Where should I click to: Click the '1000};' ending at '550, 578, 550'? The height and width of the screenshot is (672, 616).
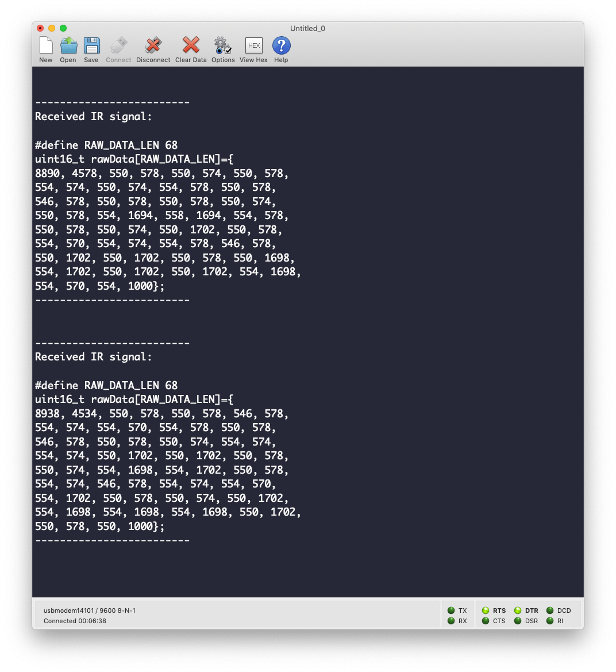[146, 527]
